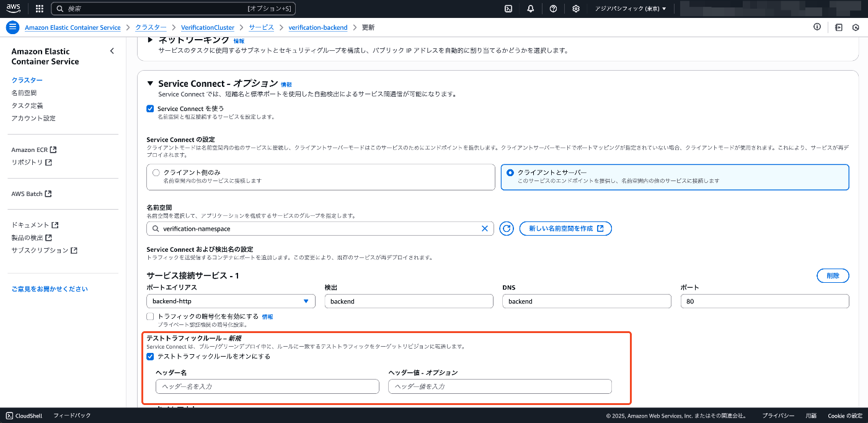Click 新しい名前空間を作成 button
Screen dimensions: 868x423
coord(565,229)
